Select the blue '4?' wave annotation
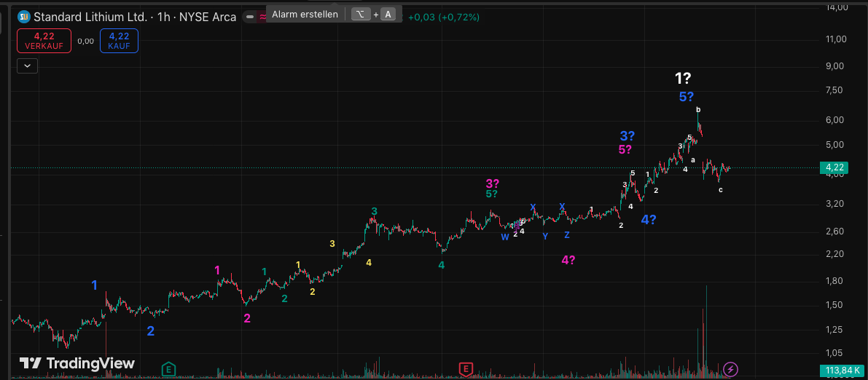The image size is (868, 380). tap(649, 220)
